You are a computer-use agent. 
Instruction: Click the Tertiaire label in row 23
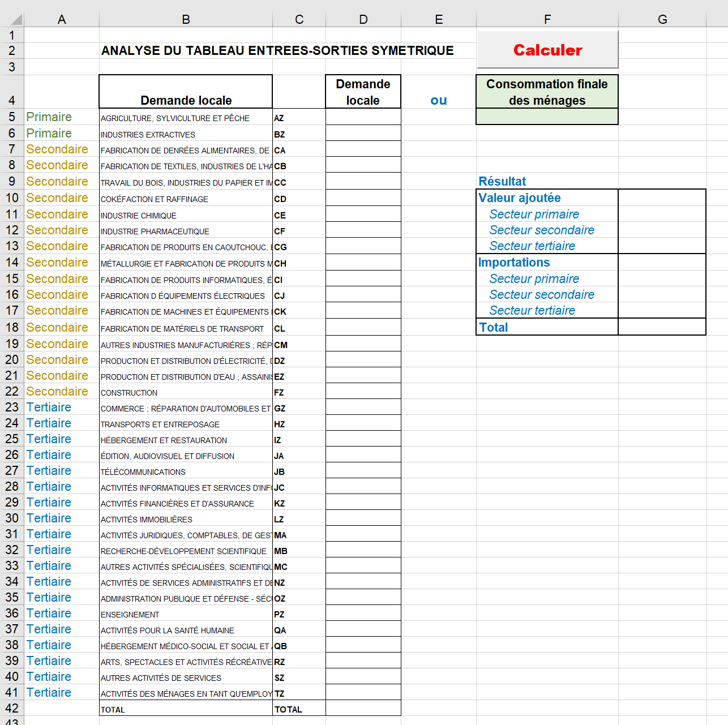49,407
